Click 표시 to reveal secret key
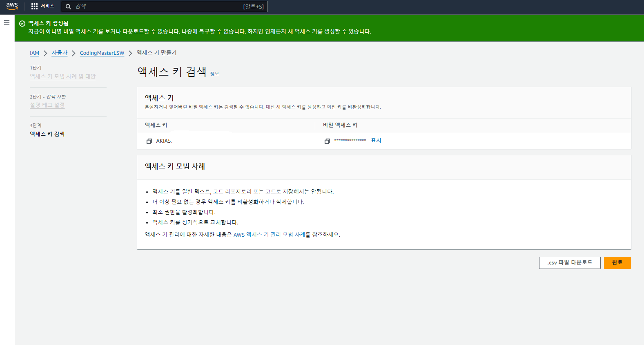Image resolution: width=644 pixels, height=345 pixels. click(x=376, y=141)
